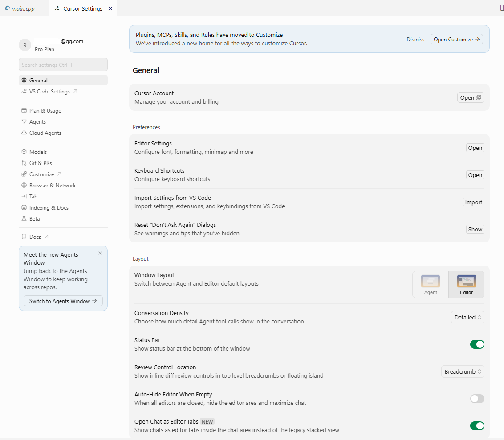The width and height of the screenshot is (504, 440).
Task: Click the Indexing & Docs database icon
Action: point(24,207)
